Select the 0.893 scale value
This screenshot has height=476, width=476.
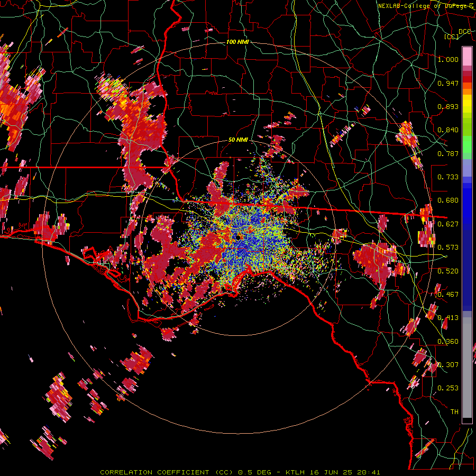coord(448,106)
